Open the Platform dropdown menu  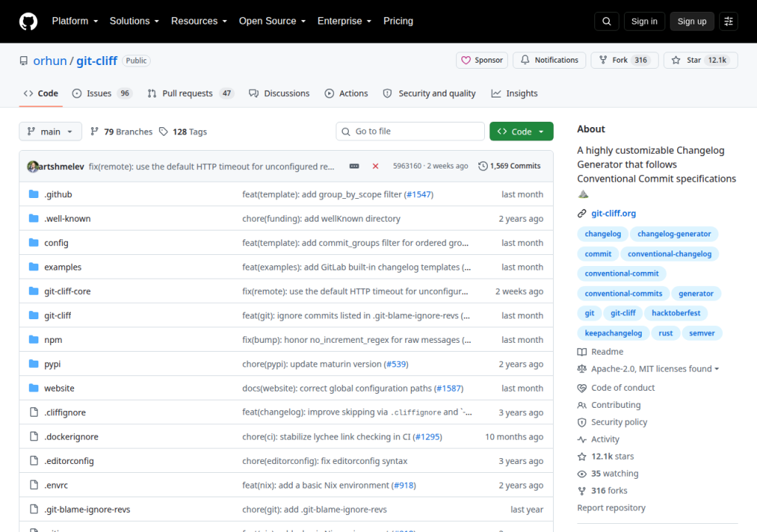(75, 21)
